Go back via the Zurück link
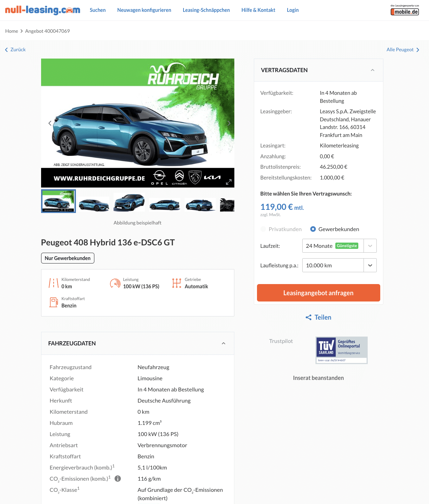Image resolution: width=429 pixels, height=504 pixels. 15,49
